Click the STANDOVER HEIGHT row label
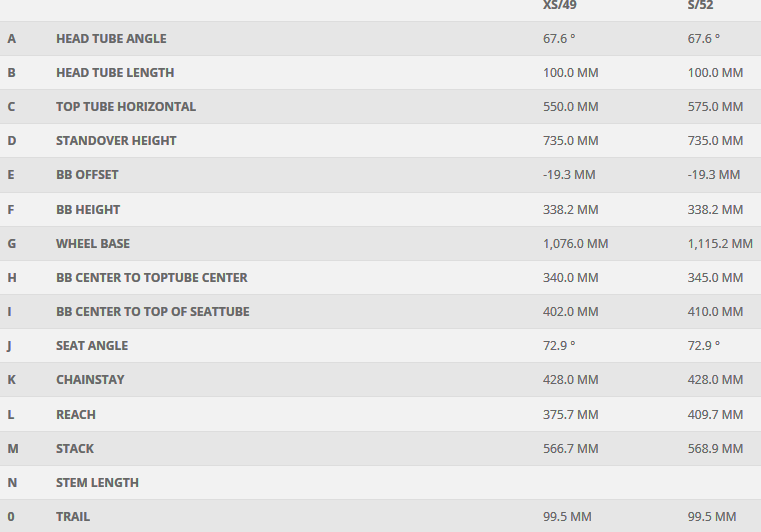The image size is (761, 532). [x=116, y=141]
